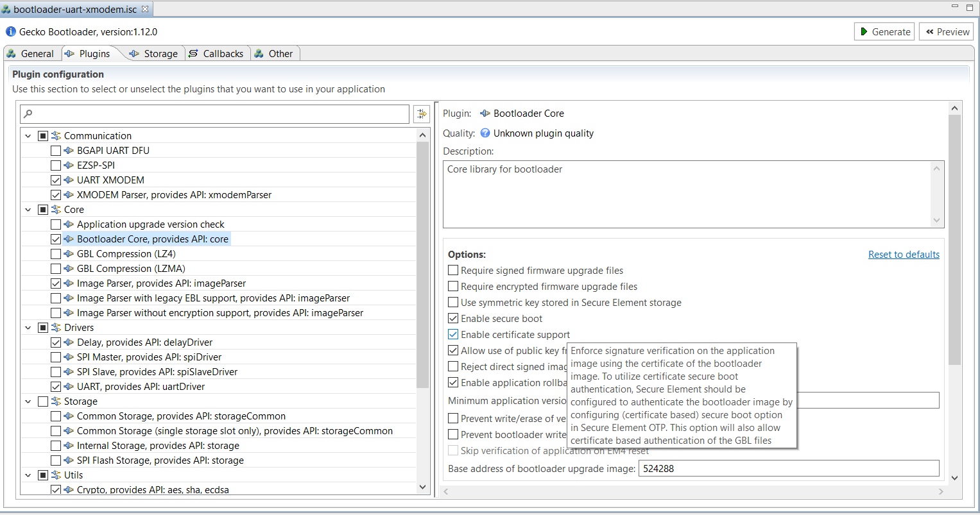Enable Require signed firmware upgrade files
Screen dimensions: 980x515
(453, 271)
